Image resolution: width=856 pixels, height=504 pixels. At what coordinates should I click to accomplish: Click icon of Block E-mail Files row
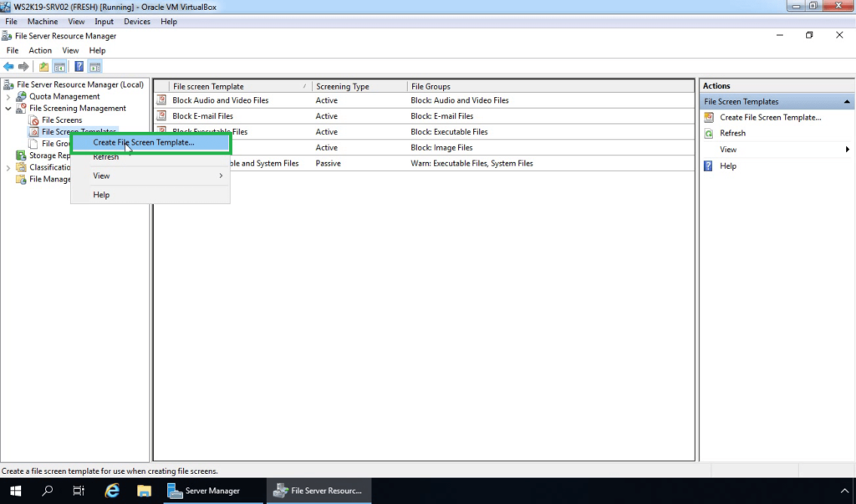(161, 116)
